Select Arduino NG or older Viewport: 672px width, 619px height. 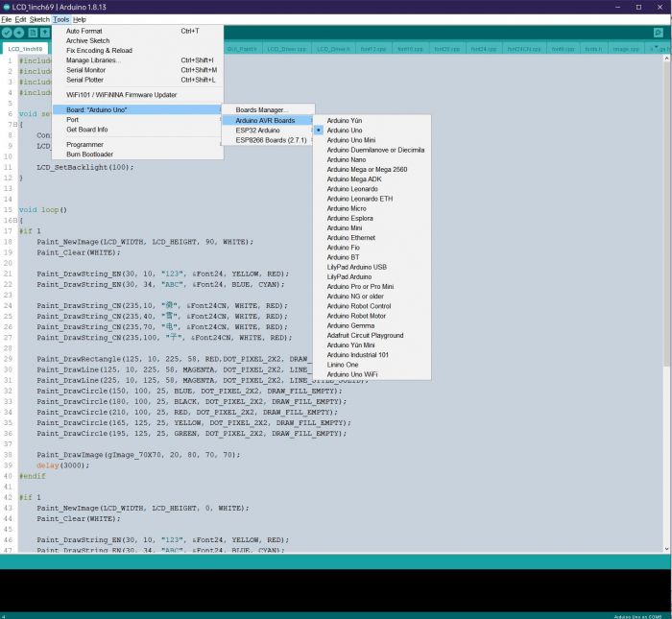click(x=372, y=297)
